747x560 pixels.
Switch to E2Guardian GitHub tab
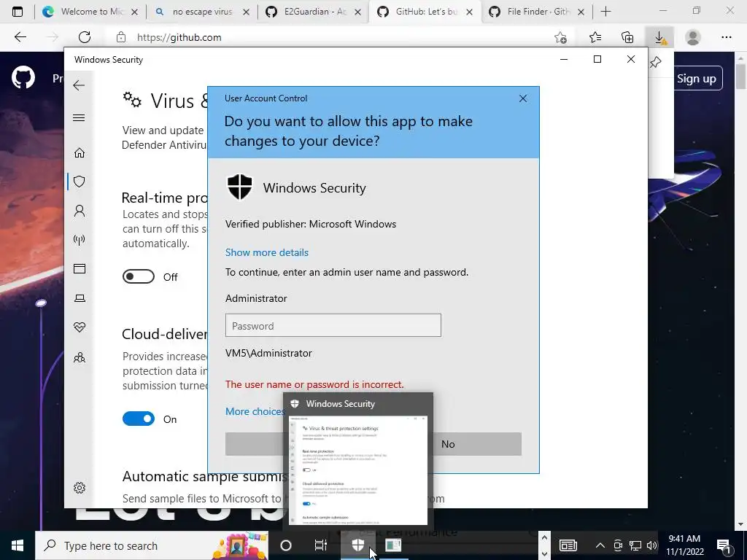pos(314,12)
